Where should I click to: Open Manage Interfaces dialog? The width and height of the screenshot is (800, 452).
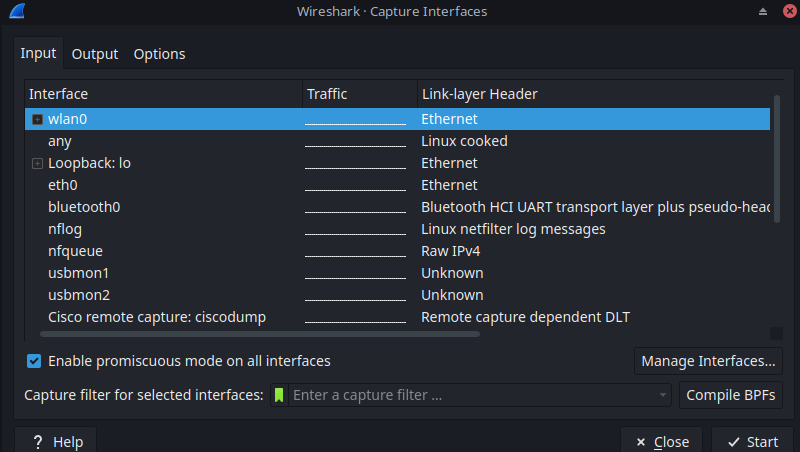(x=708, y=361)
